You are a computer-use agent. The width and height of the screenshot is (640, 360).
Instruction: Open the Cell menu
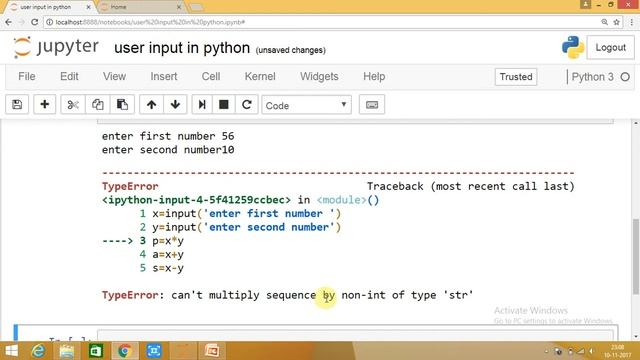pos(211,77)
